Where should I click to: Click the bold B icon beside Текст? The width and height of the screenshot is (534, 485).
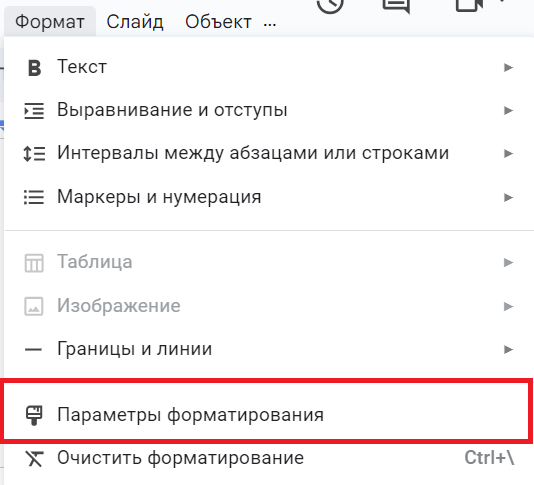click(34, 67)
